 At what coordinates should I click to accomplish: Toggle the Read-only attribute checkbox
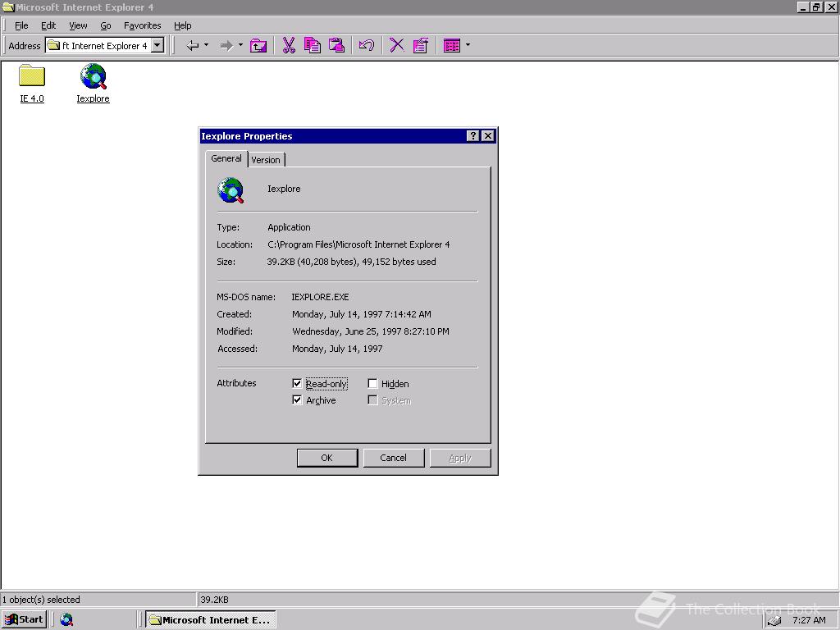(297, 384)
